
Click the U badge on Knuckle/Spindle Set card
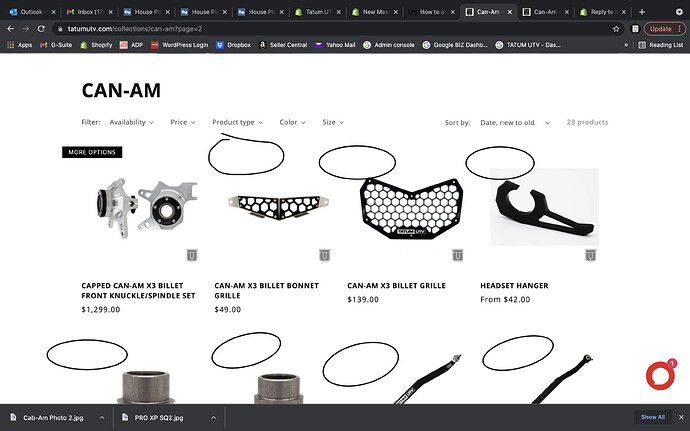tap(191, 255)
